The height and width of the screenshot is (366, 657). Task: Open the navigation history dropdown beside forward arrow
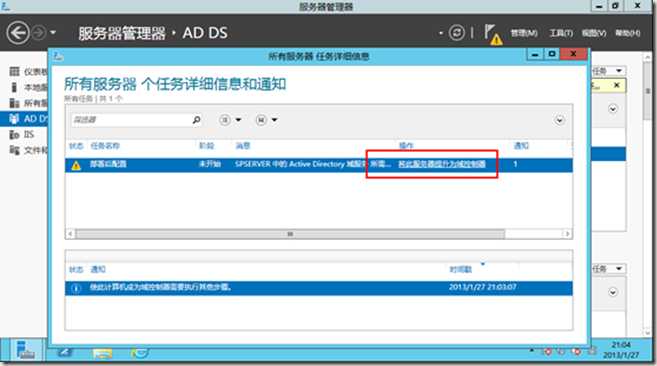[53, 32]
